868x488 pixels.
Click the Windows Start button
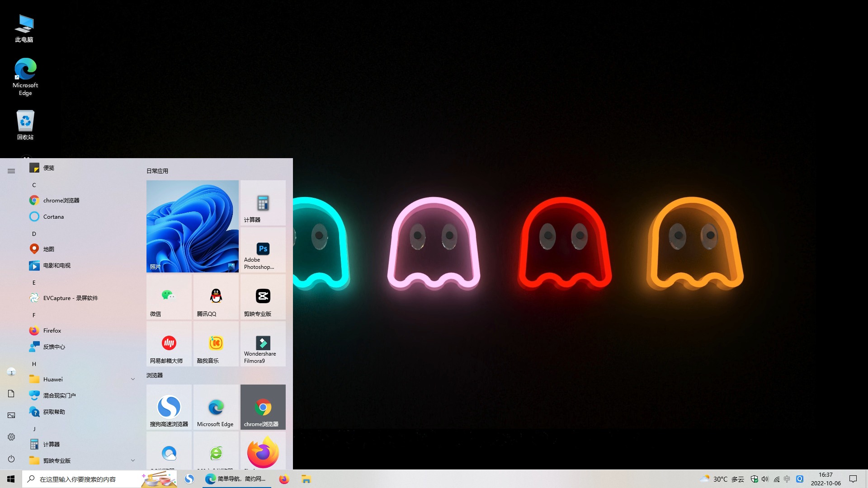[x=11, y=479]
